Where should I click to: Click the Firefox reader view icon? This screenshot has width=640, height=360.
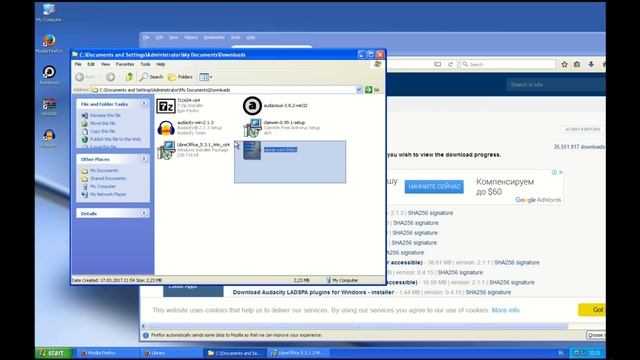438,64
